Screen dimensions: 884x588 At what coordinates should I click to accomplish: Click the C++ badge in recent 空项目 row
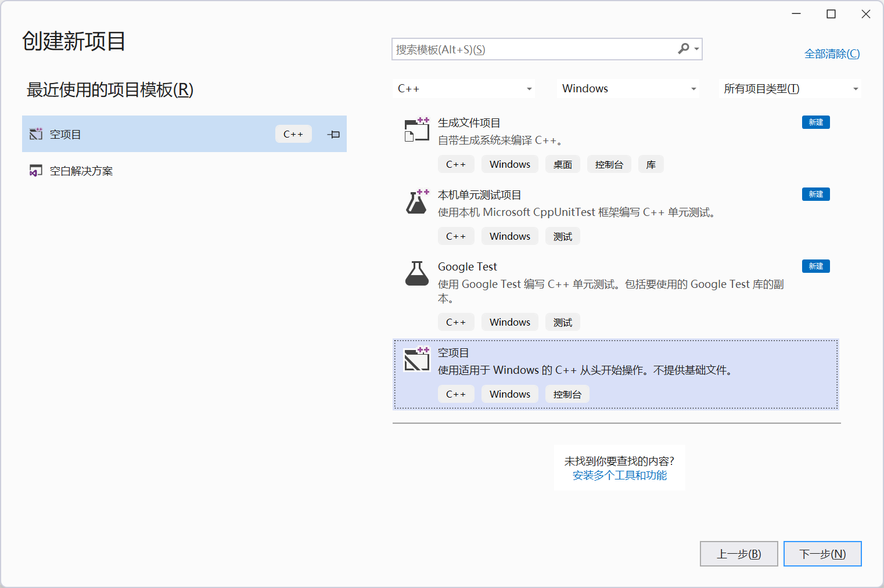(x=293, y=134)
